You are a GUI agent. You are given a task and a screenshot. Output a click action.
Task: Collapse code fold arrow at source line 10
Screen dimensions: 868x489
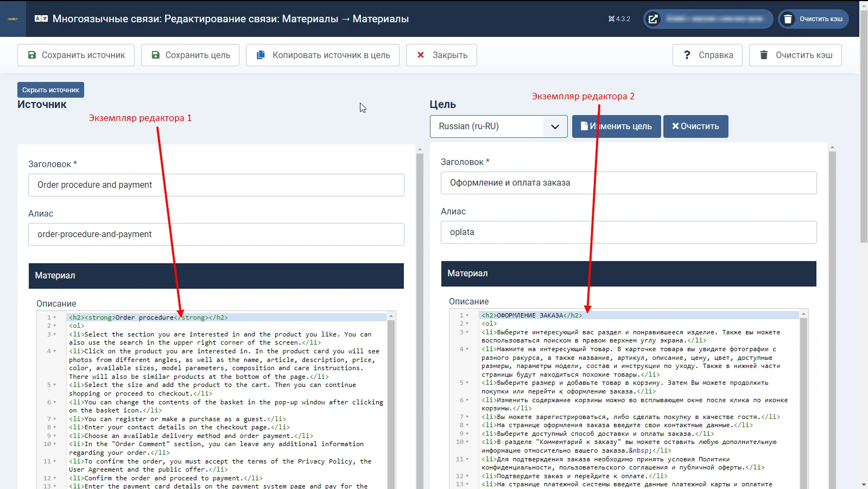click(55, 444)
